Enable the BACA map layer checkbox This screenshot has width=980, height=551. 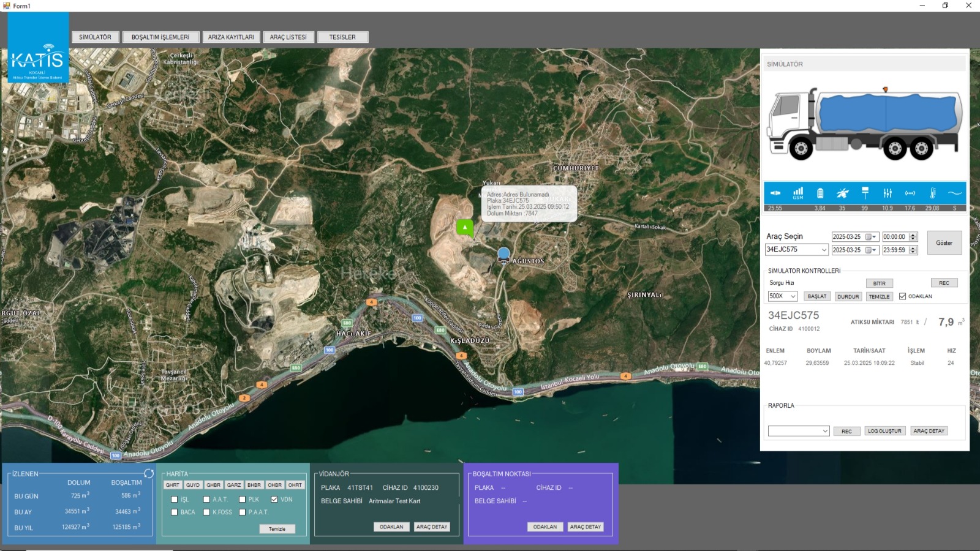[175, 512]
